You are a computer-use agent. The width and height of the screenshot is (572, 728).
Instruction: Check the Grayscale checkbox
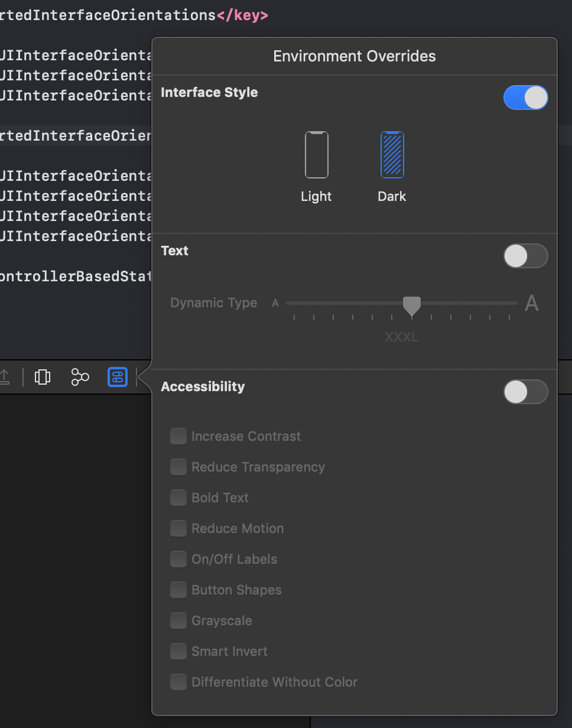[x=178, y=620]
